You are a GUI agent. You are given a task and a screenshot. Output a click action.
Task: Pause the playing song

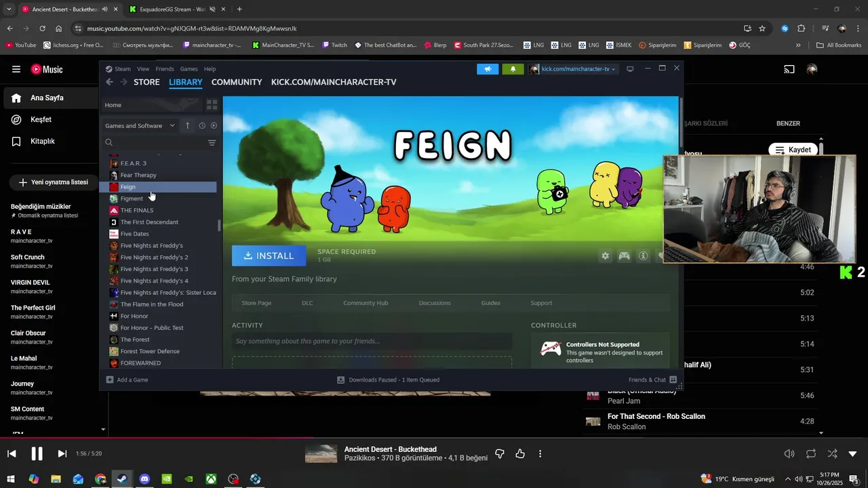(37, 453)
